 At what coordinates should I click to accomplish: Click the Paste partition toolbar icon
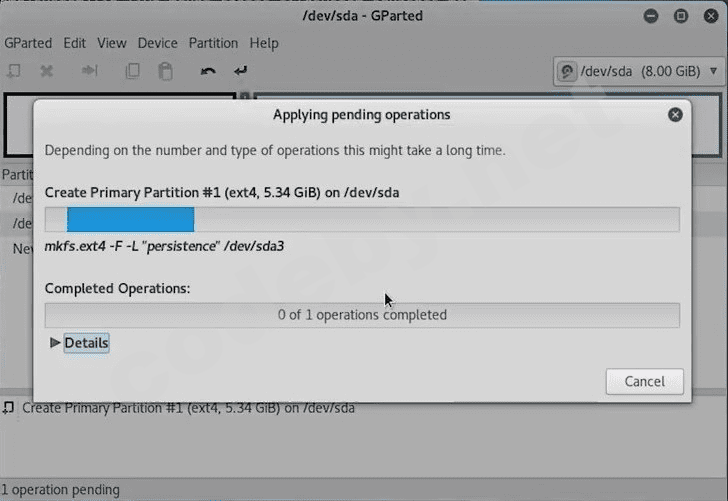pyautogui.click(x=165, y=71)
